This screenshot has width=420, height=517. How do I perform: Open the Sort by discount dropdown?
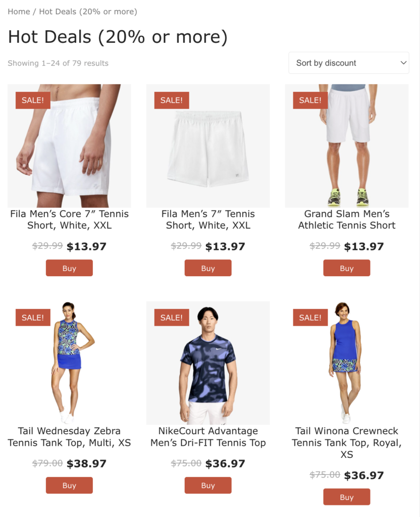coord(349,63)
